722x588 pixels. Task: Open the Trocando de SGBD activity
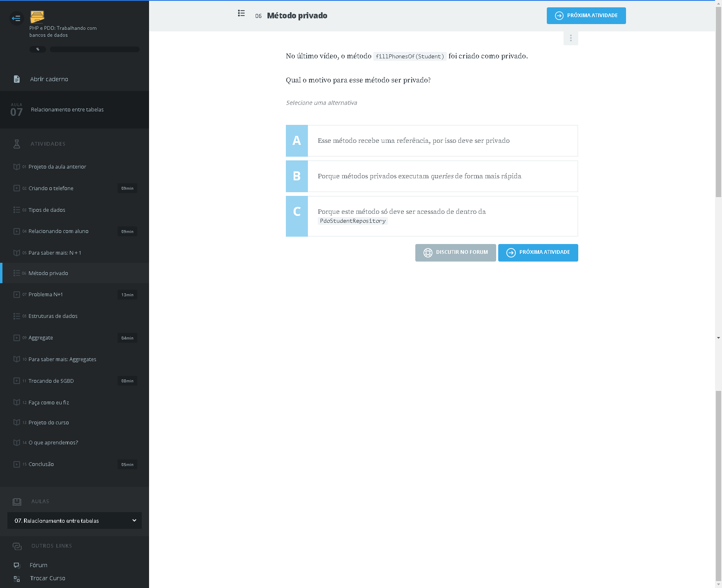point(51,381)
